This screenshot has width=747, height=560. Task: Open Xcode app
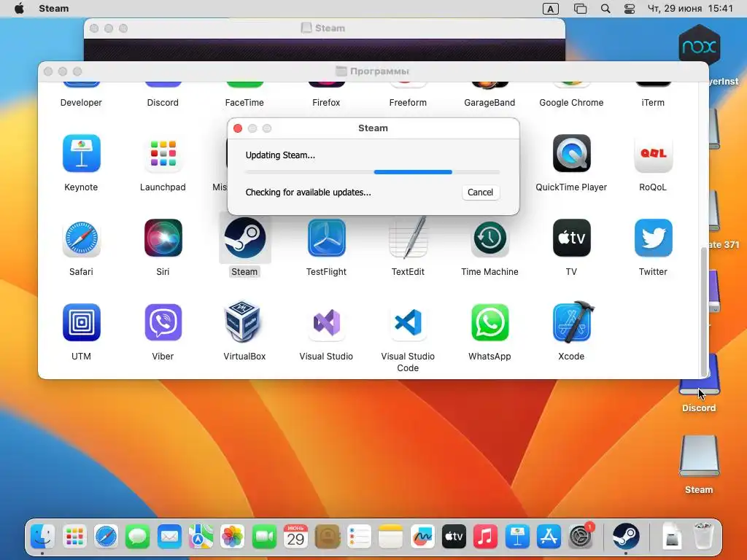[573, 322]
